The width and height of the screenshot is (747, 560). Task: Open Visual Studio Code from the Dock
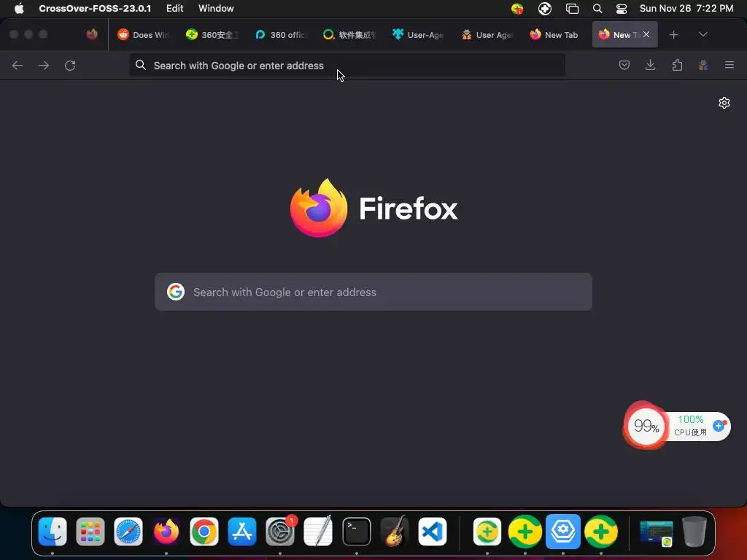pyautogui.click(x=432, y=531)
